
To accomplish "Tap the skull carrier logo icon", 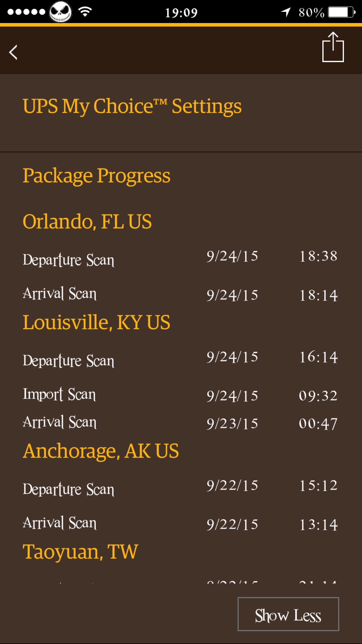I will (60, 12).
